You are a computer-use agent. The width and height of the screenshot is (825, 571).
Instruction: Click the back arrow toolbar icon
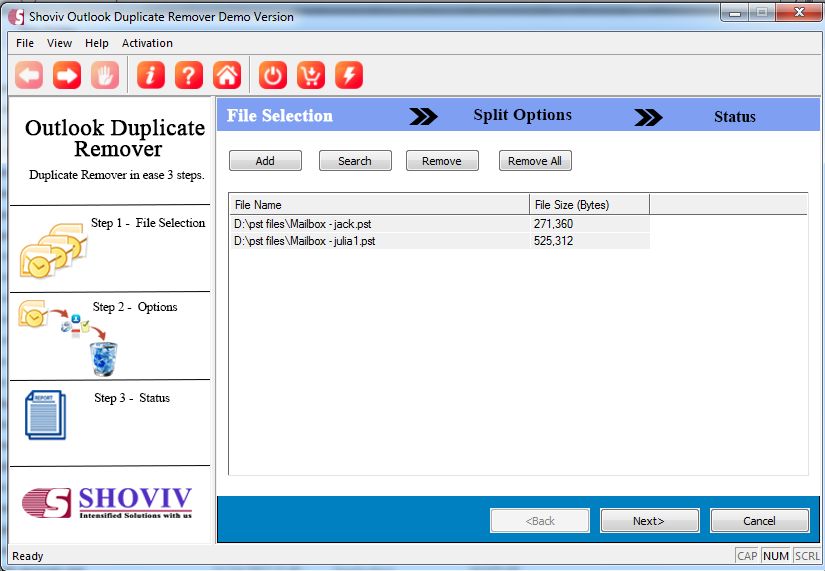[x=29, y=75]
